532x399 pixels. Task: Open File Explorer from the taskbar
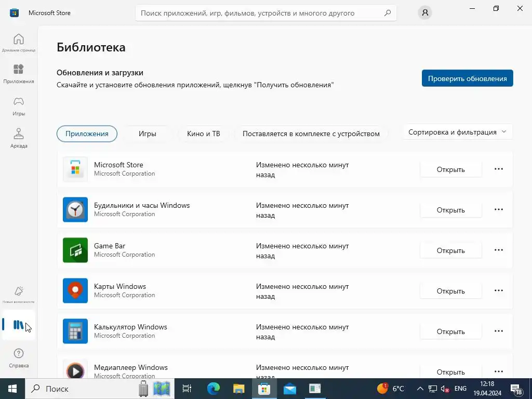tap(239, 389)
